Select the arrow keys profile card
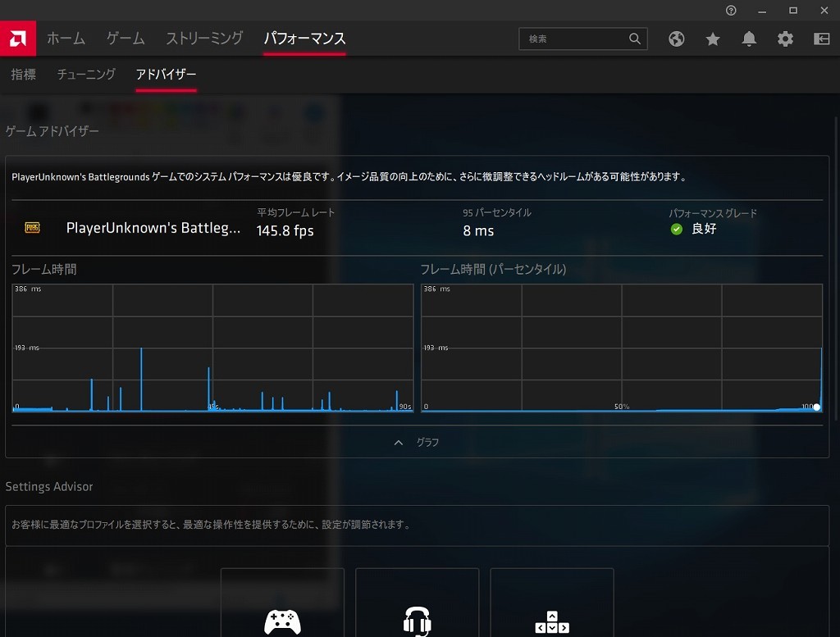The image size is (840, 637). click(552, 603)
